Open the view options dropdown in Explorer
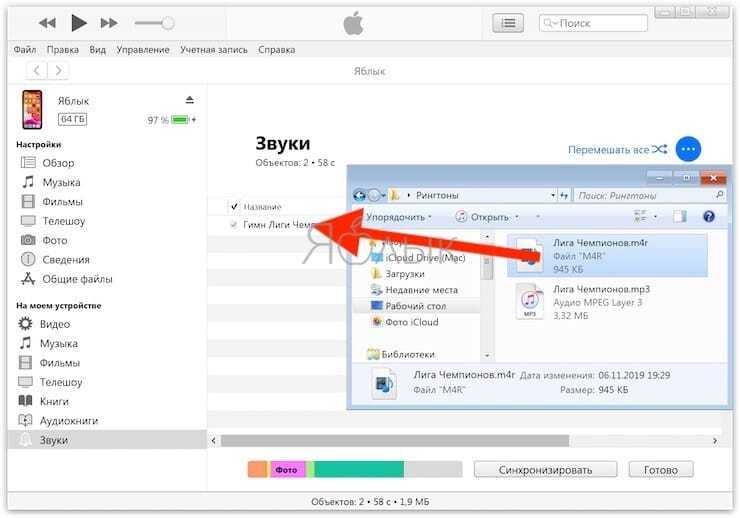Image resolution: width=740 pixels, height=518 pixels. point(655,217)
